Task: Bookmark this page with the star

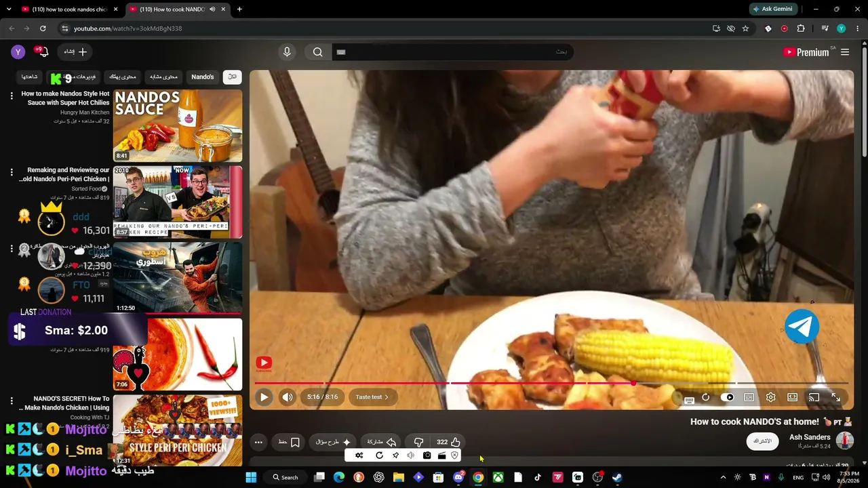Action: [x=745, y=28]
